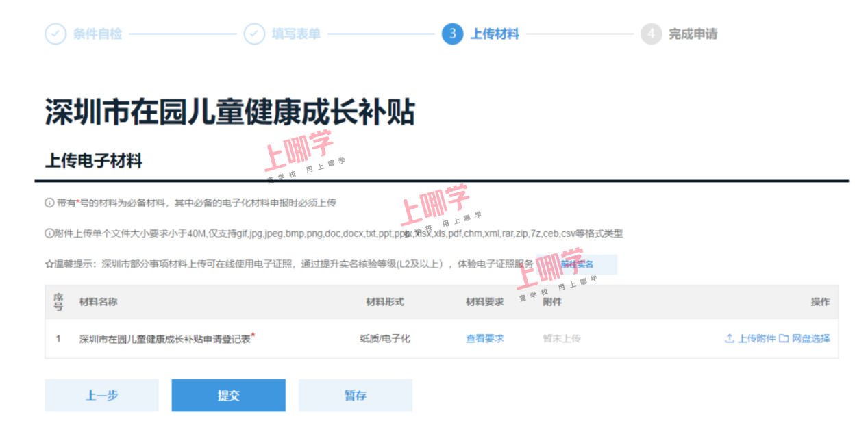This screenshot has width=868, height=432.
Task: Go back with the 上一步 button
Action: point(101,395)
